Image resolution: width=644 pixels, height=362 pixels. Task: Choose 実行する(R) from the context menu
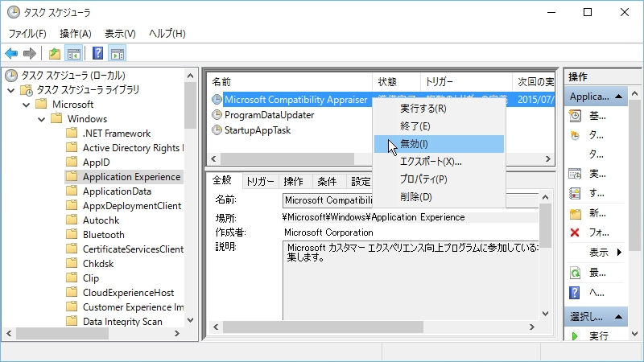point(439,109)
